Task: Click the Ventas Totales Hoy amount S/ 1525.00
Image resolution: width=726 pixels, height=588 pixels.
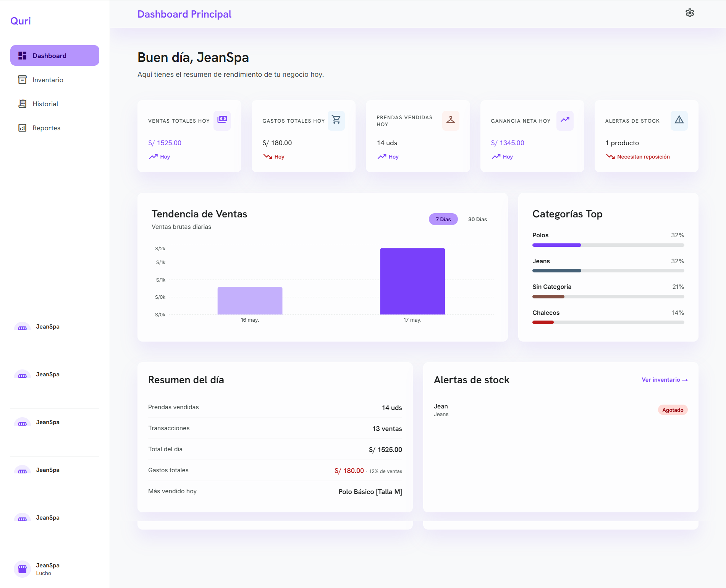Action: (x=165, y=143)
